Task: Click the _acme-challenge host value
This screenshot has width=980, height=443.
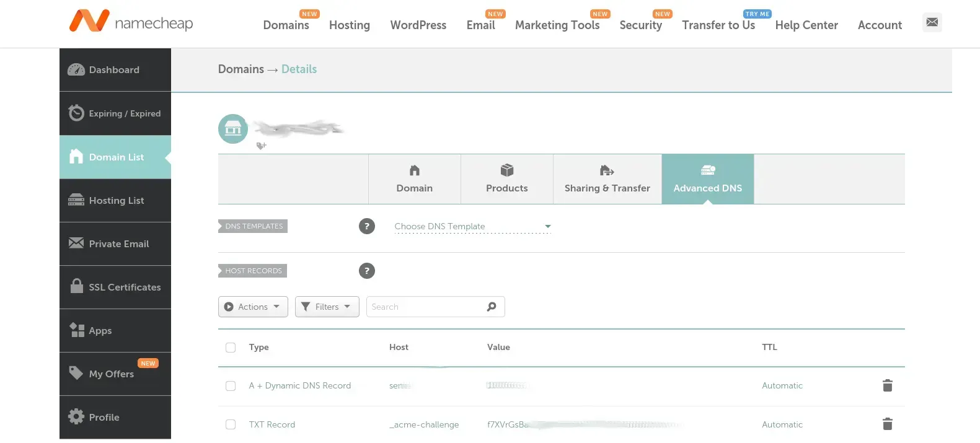Action: (424, 424)
